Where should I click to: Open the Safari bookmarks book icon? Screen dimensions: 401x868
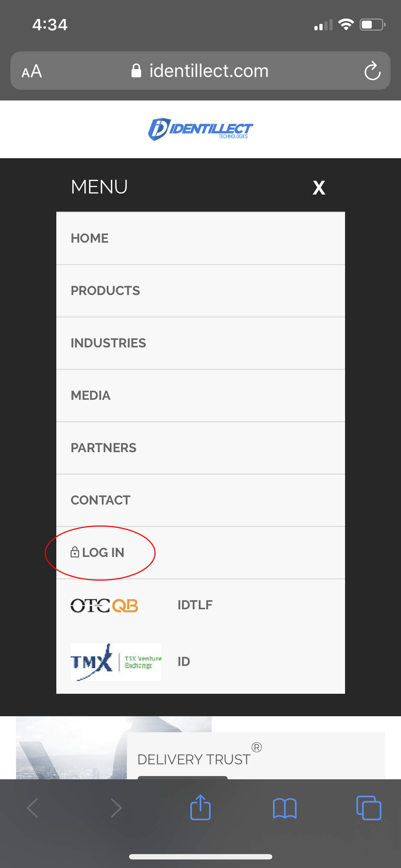[x=284, y=808]
